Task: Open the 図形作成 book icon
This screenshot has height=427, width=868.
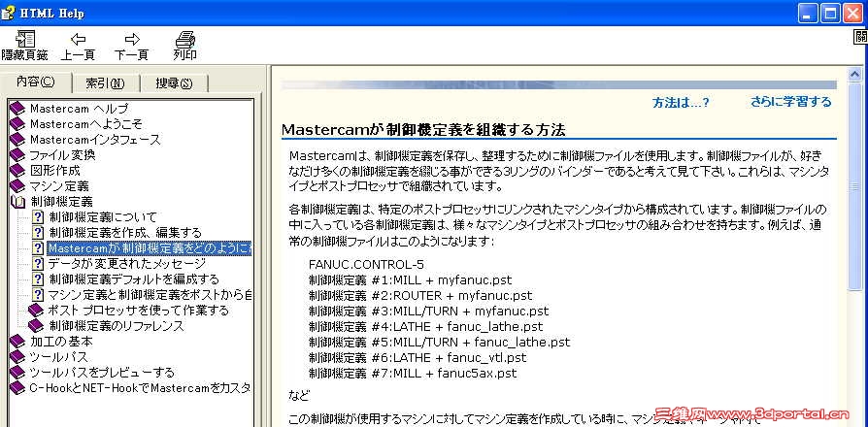Action: click(x=17, y=171)
